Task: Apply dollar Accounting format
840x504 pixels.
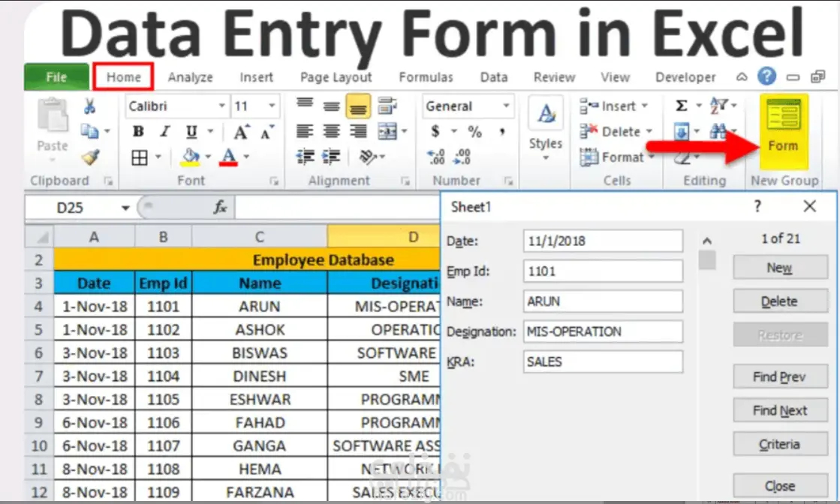Action: tap(435, 131)
